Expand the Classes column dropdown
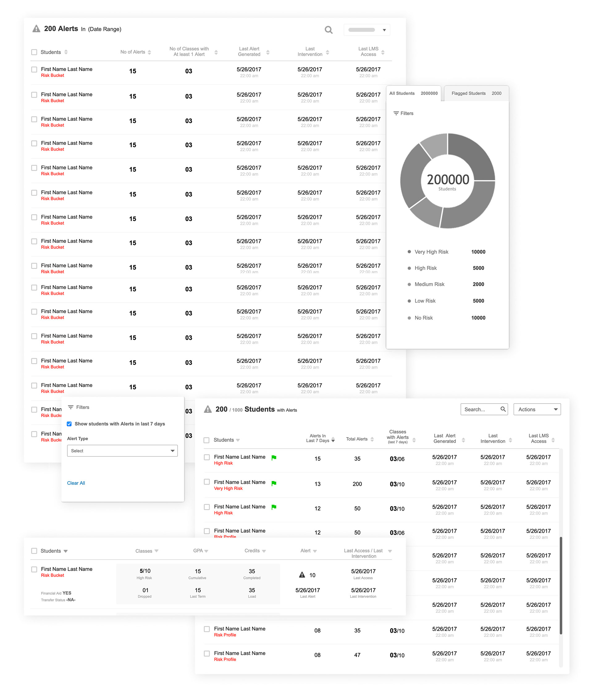The width and height of the screenshot is (593, 700). click(156, 551)
